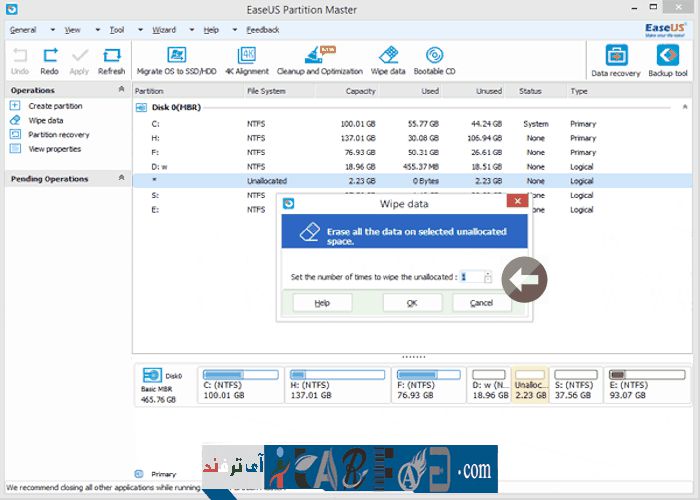The height and width of the screenshot is (500, 700).
Task: Open the Wizard menu
Action: click(x=164, y=30)
